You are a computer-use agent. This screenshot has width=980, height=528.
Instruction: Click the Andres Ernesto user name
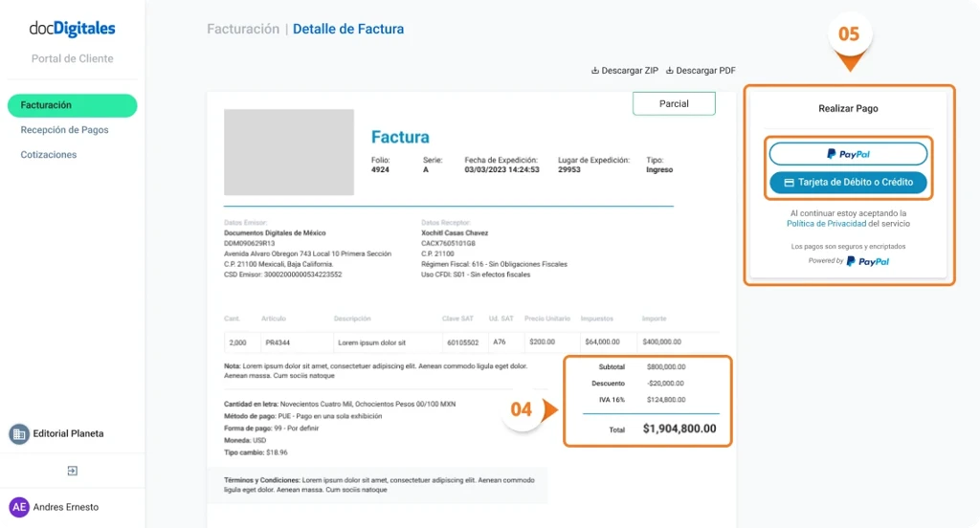click(x=66, y=507)
